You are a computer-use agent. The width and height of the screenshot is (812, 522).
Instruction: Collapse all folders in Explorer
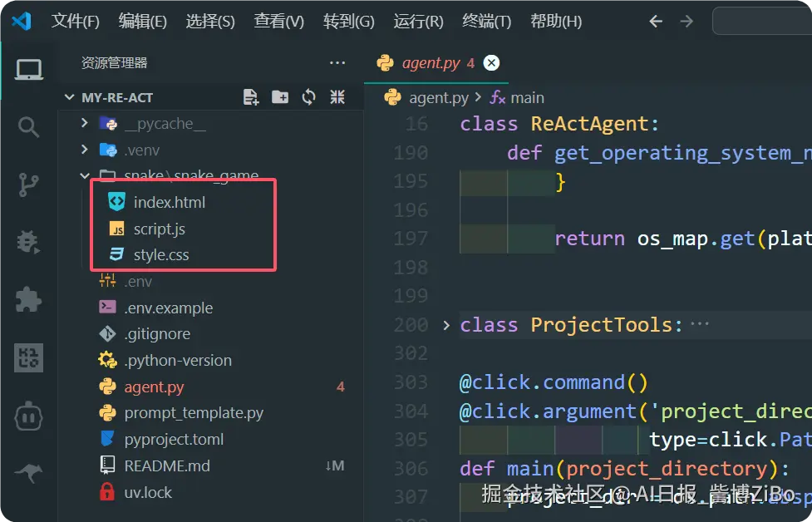337,97
